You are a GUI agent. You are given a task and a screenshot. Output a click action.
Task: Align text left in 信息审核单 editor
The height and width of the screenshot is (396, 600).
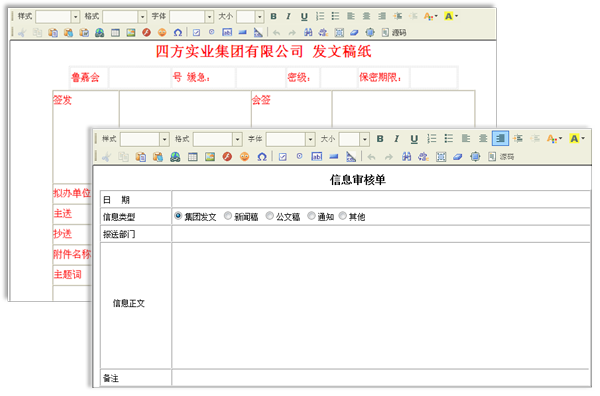tap(466, 139)
